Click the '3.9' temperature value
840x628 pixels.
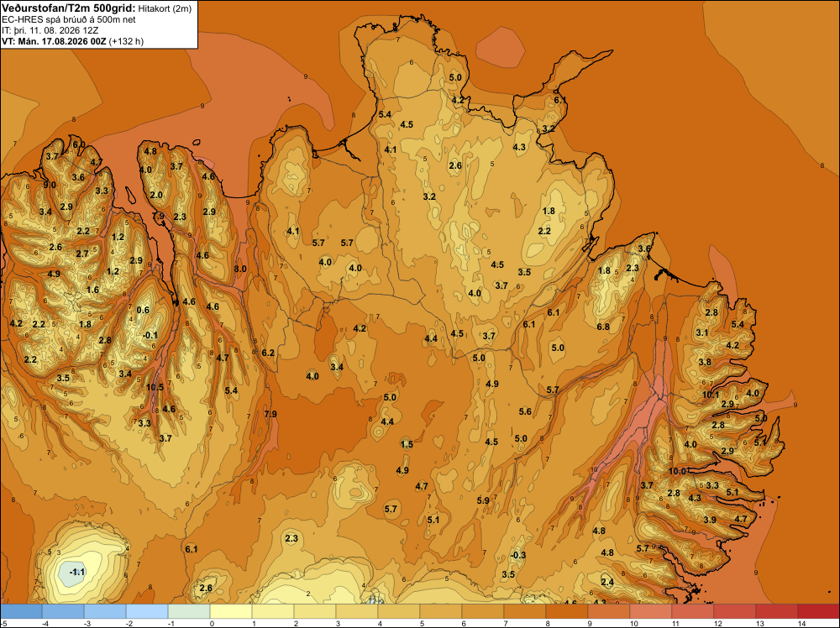coord(710,520)
